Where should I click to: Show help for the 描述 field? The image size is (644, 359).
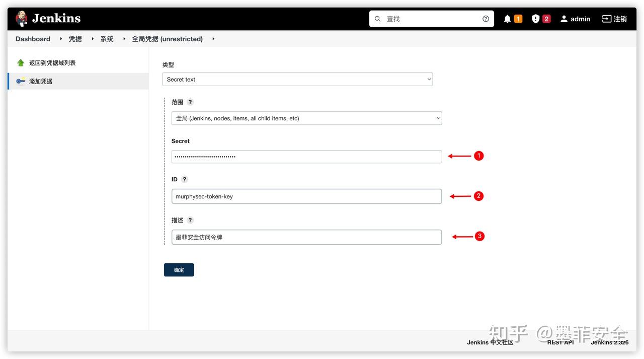point(190,220)
